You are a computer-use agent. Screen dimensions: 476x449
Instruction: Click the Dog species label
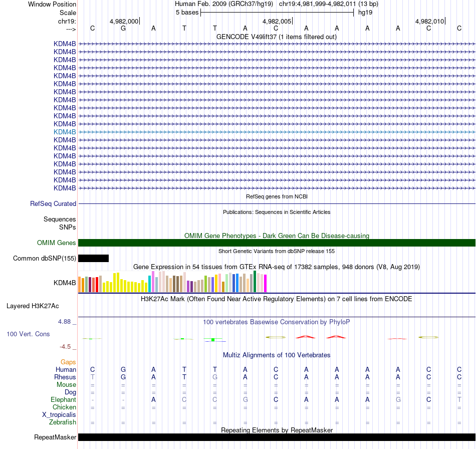(x=70, y=392)
